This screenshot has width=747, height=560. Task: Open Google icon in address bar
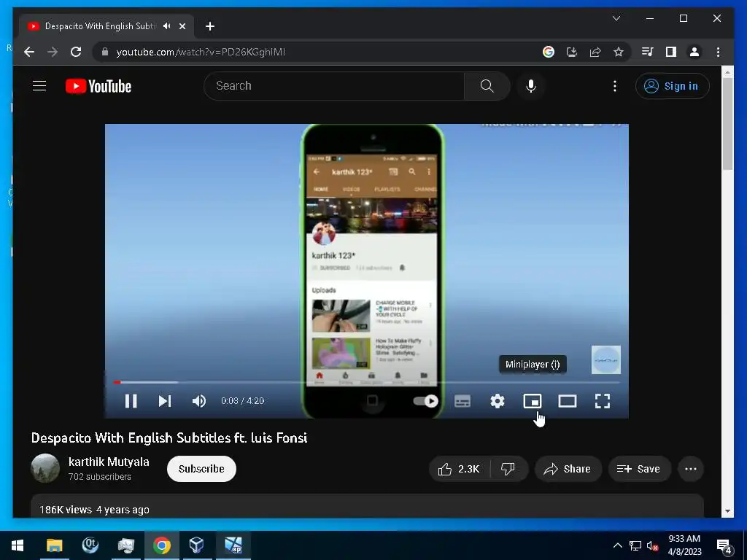[549, 52]
